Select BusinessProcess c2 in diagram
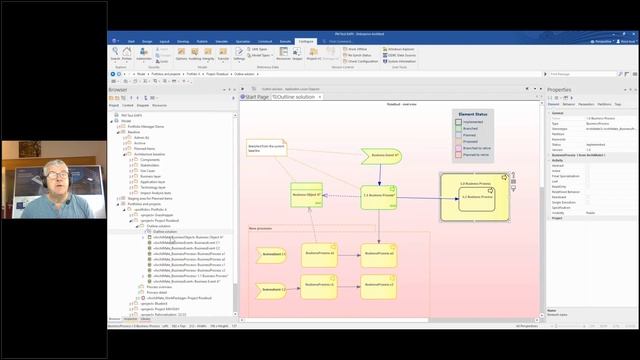Image resolution: width=640 pixels, height=360 pixels. pyautogui.click(x=378, y=287)
